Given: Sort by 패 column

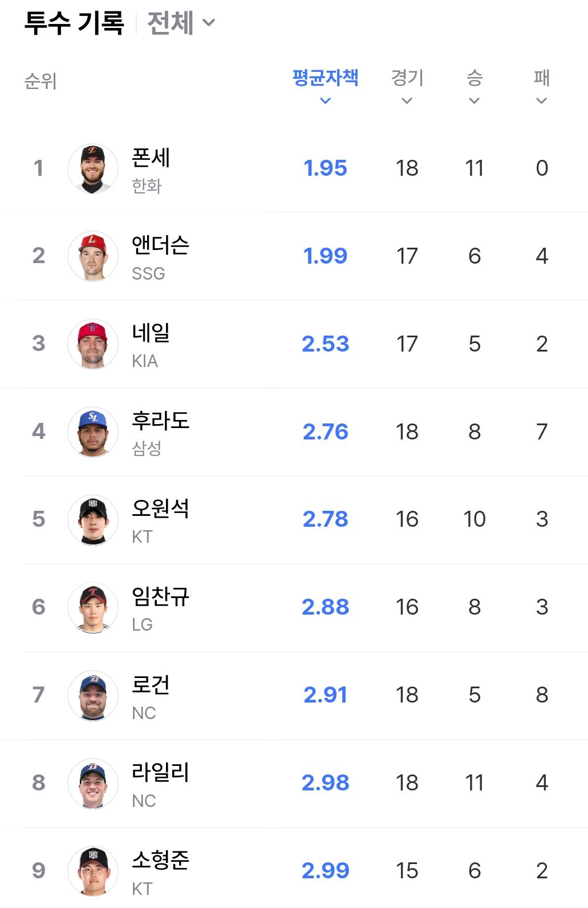Looking at the screenshot, I should [x=542, y=86].
